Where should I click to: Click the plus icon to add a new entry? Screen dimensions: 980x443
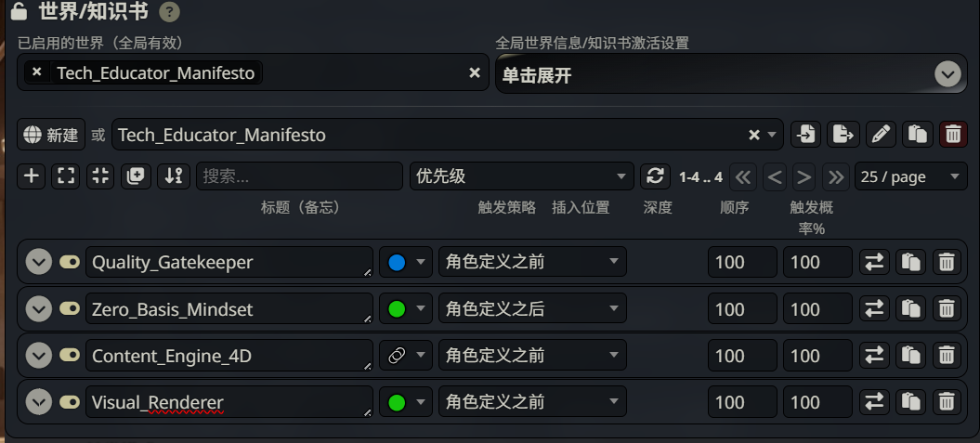click(32, 176)
